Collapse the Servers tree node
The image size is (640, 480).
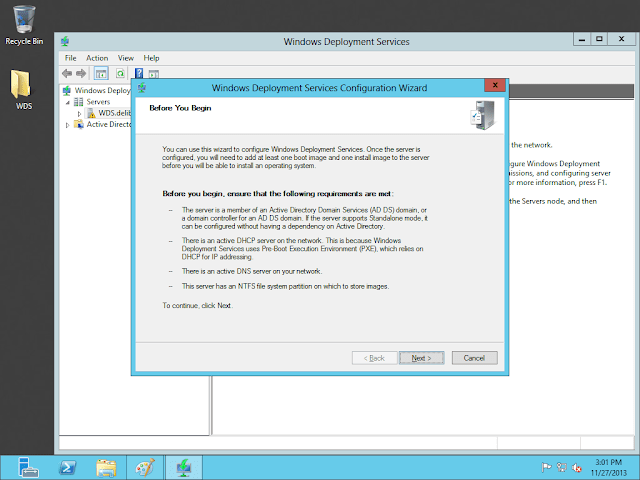coord(66,102)
